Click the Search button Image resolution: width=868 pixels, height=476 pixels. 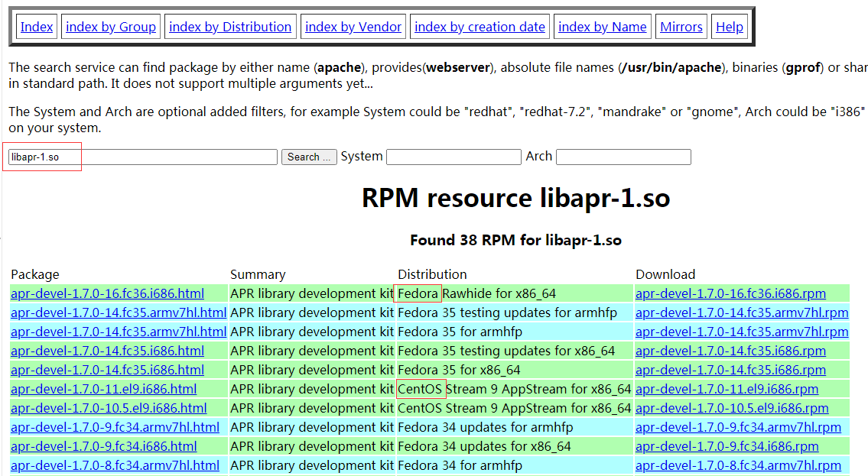point(308,157)
